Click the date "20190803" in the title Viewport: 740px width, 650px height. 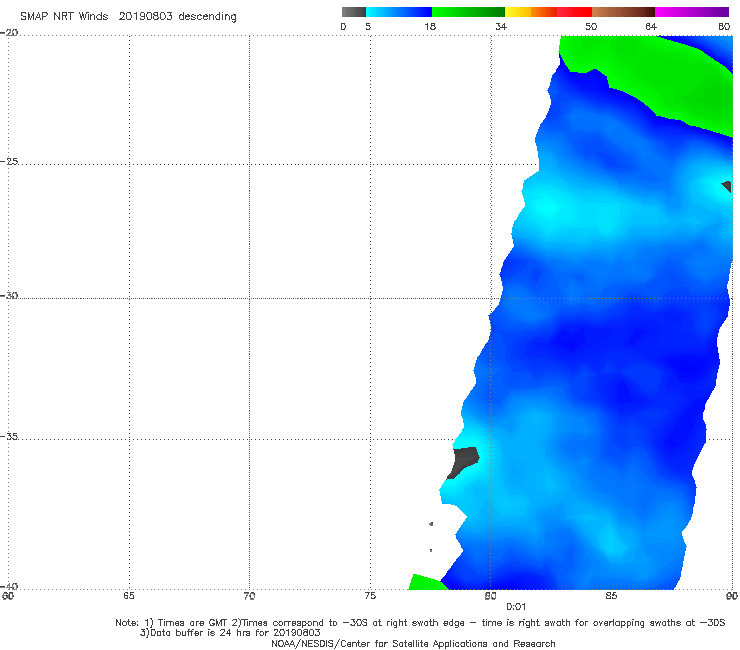click(145, 16)
